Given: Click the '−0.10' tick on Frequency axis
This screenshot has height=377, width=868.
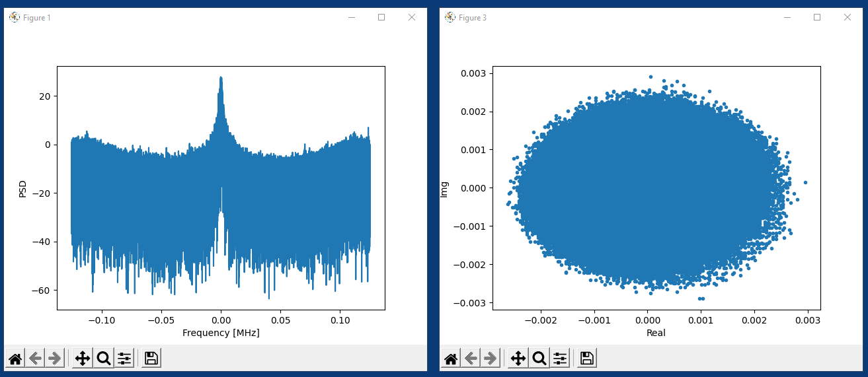Looking at the screenshot, I should [102, 320].
